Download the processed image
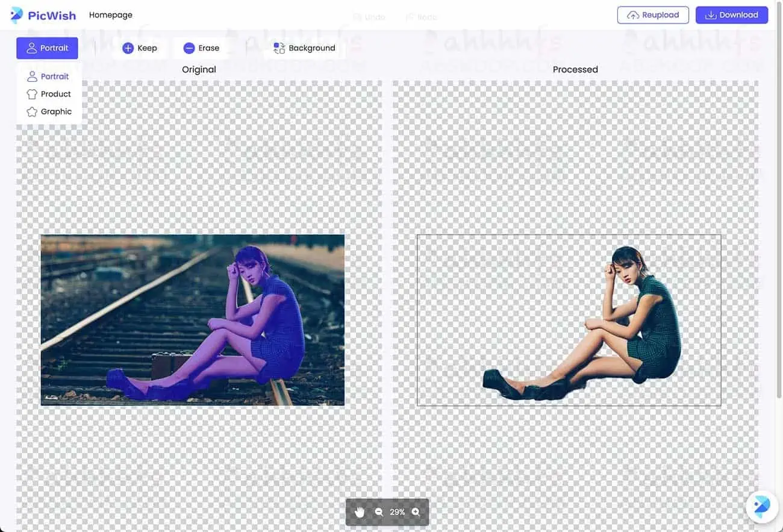 (731, 15)
